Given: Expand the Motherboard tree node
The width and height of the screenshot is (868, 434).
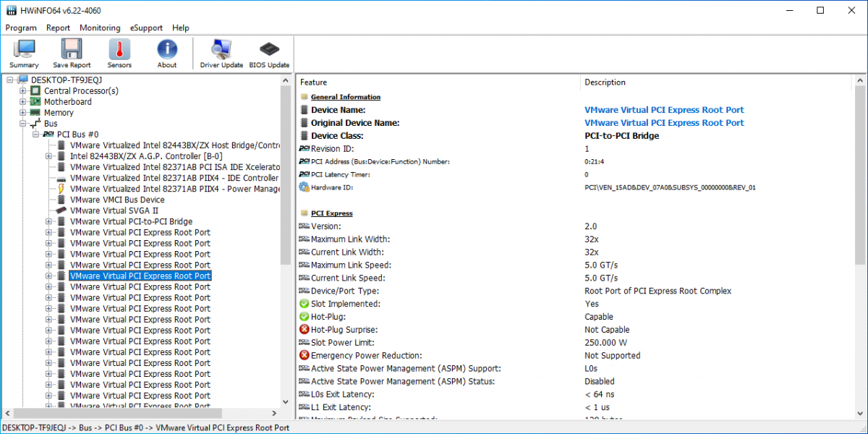Looking at the screenshot, I should pyautogui.click(x=23, y=102).
